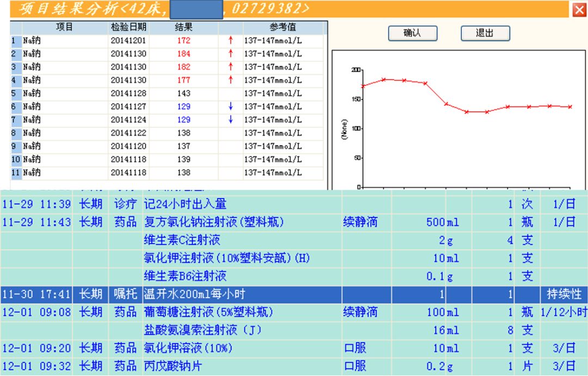Click the 结果 column header
The image size is (588, 376).
(183, 27)
